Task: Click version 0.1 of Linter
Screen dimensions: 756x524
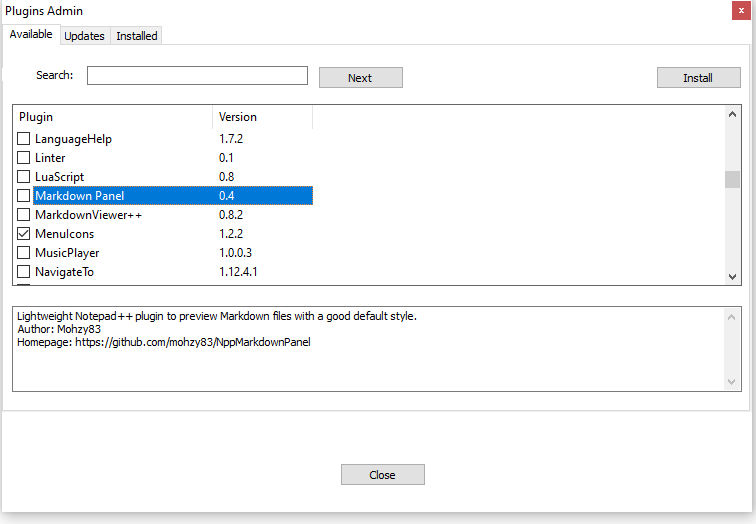Action: tap(226, 158)
